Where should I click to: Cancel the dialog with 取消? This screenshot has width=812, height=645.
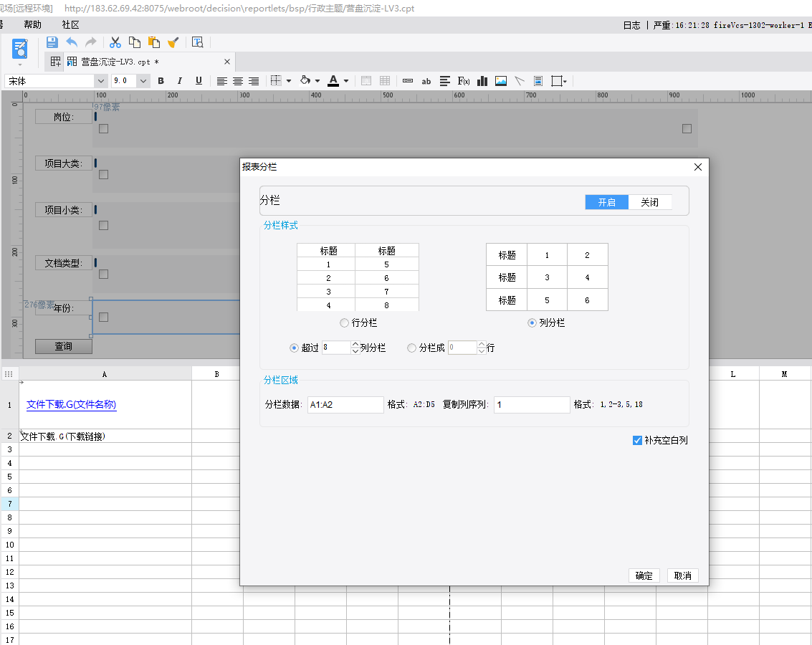(682, 575)
